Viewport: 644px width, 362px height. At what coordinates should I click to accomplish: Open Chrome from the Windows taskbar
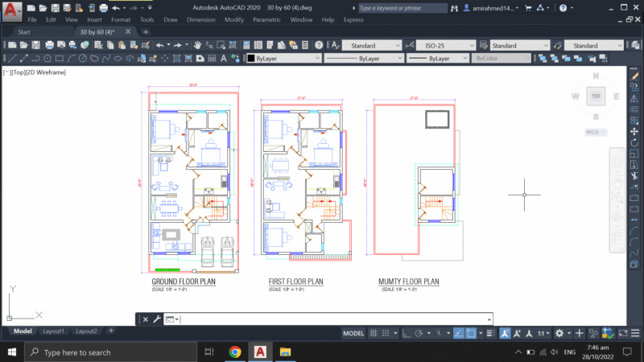235,352
